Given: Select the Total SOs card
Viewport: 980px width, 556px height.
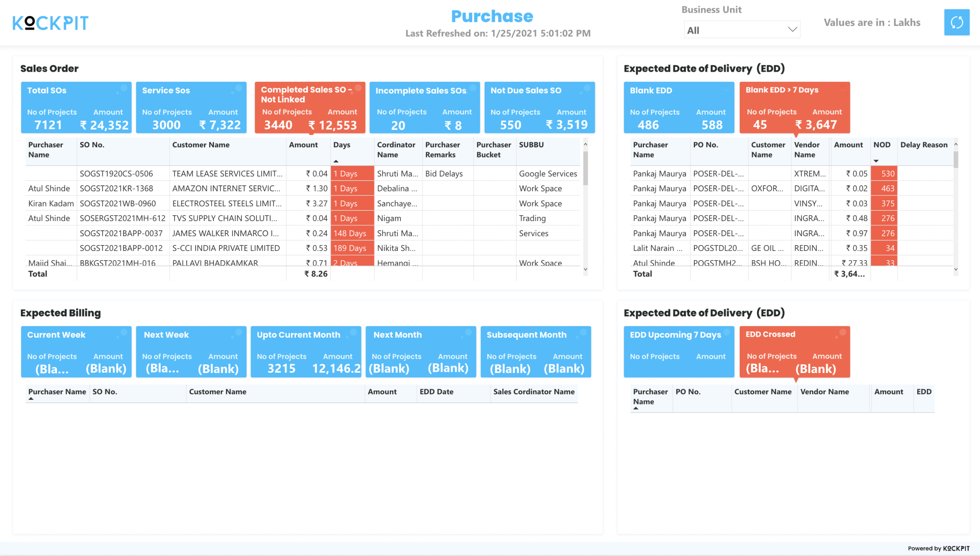Looking at the screenshot, I should coord(76,107).
